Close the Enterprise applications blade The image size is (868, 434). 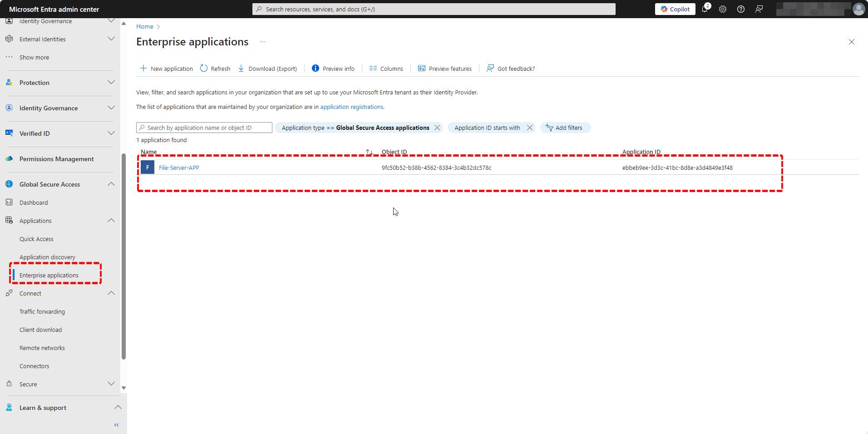852,42
